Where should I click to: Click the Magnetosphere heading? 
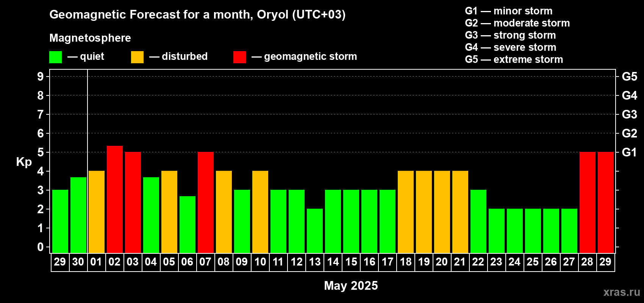(90, 38)
